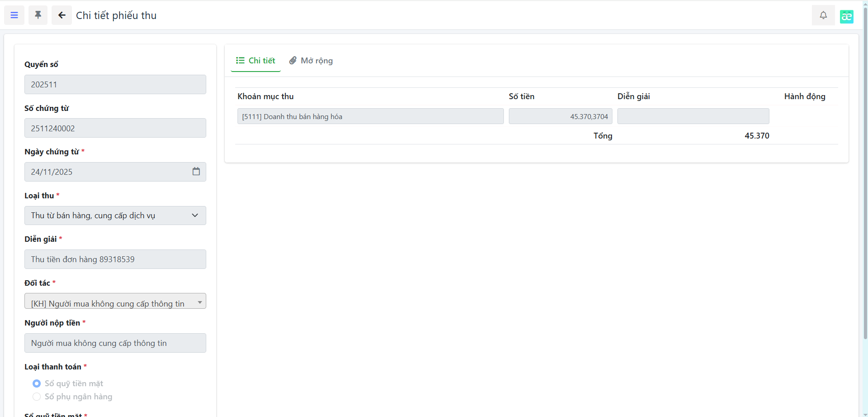Click the Người nộp tiền field
Viewport: 868px width, 417px height.
[115, 343]
